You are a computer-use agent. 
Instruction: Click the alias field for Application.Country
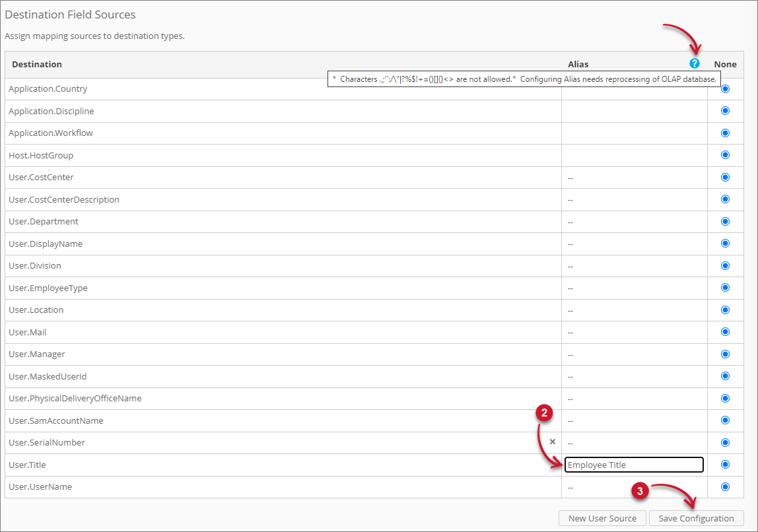(x=633, y=88)
